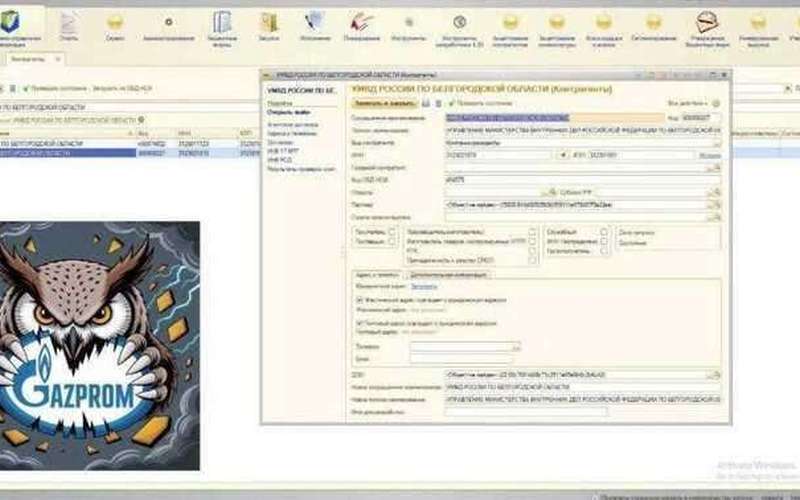800x500 pixels.
Task: Open the section with the door icon
Action: (x=222, y=28)
